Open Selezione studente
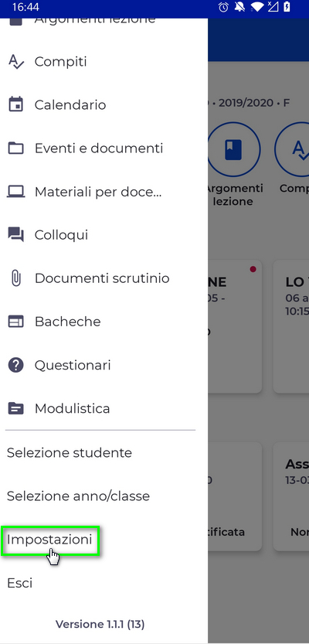309x644 pixels. [x=70, y=452]
